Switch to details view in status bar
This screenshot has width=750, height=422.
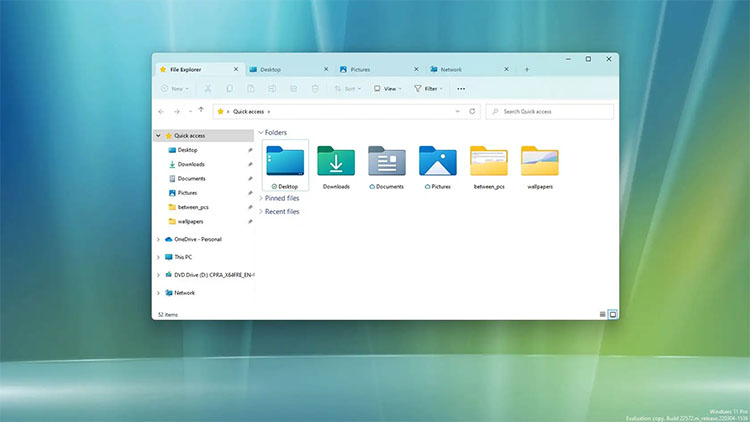[x=602, y=314]
